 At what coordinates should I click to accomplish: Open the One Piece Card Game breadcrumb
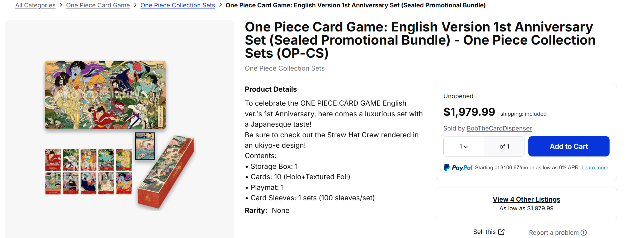pyautogui.click(x=98, y=5)
